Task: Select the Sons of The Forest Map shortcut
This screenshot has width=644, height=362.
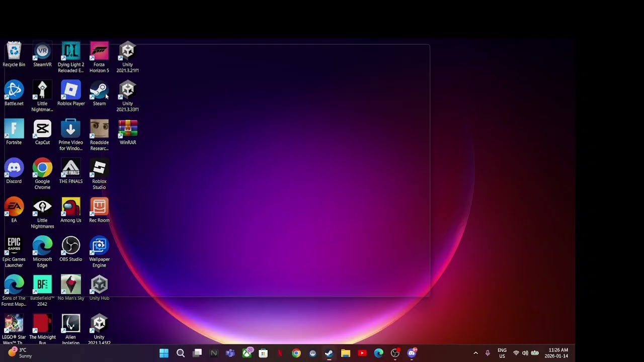Action: click(14, 291)
